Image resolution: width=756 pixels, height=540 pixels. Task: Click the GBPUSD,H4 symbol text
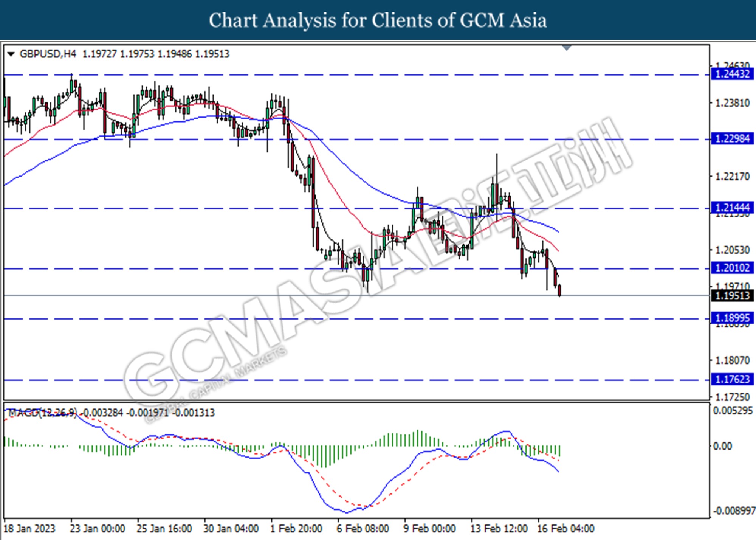48,54
